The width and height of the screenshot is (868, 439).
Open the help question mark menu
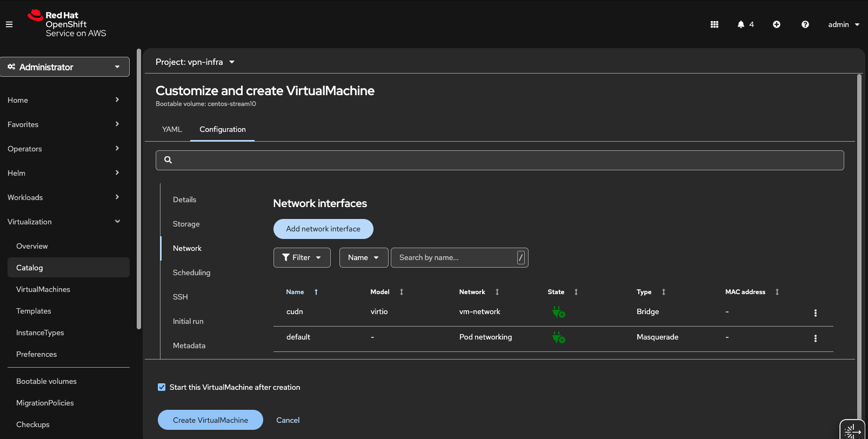click(805, 24)
